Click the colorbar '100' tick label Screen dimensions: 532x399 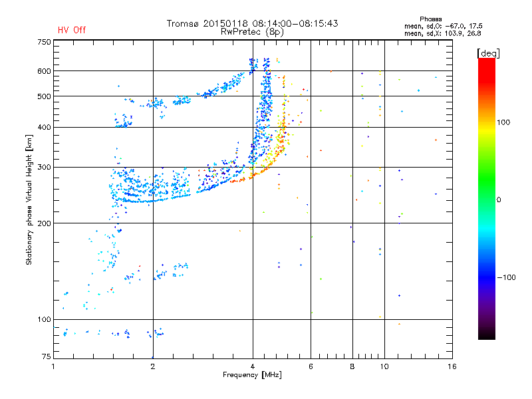[x=503, y=122]
